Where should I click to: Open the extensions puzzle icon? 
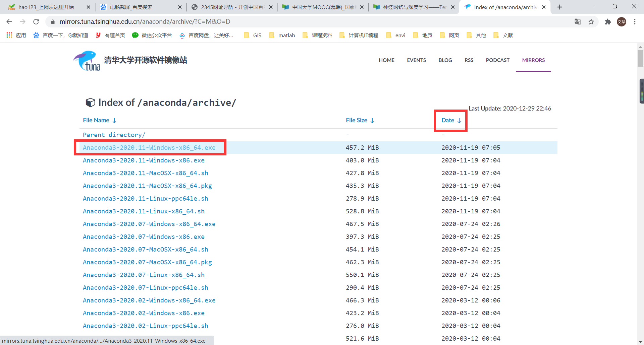point(608,22)
